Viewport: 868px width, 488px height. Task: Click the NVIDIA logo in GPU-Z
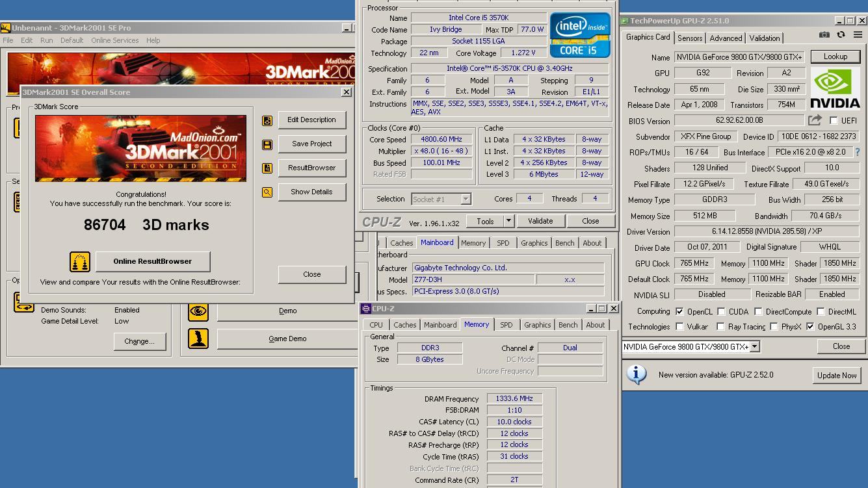click(836, 88)
